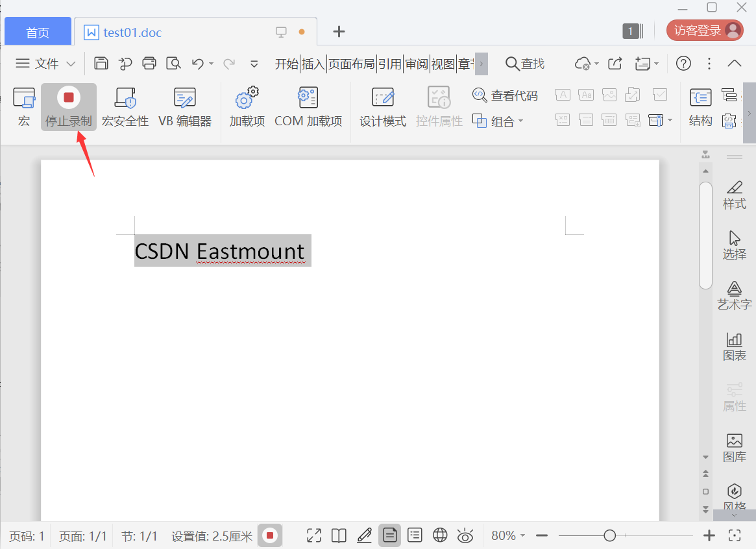Image resolution: width=756 pixels, height=549 pixels.
Task: Go to the 首页 home tab
Action: 38,32
